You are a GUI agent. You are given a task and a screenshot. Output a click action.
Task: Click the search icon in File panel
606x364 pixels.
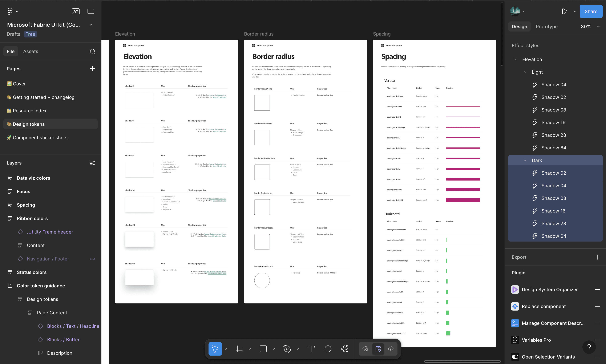(92, 52)
